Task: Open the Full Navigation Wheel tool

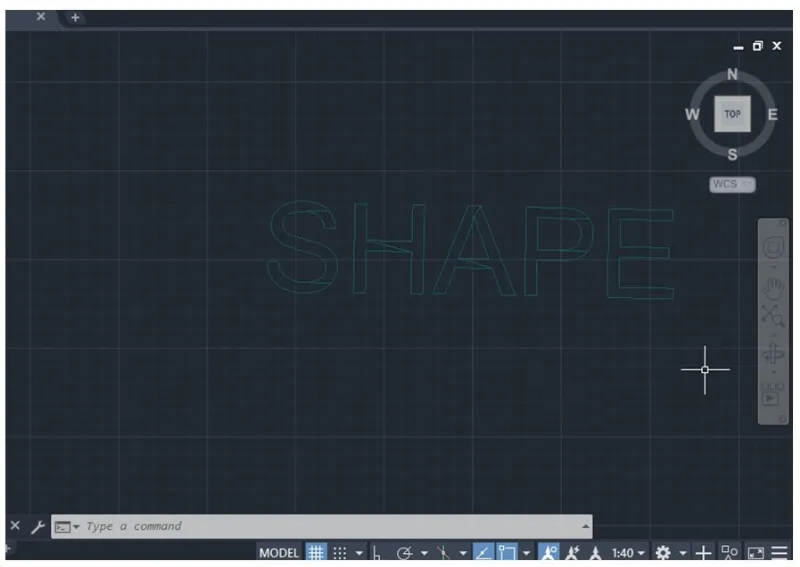Action: click(x=773, y=248)
